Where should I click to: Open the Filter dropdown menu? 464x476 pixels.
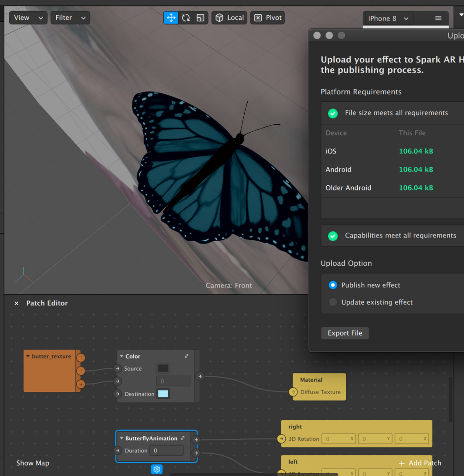pos(70,18)
